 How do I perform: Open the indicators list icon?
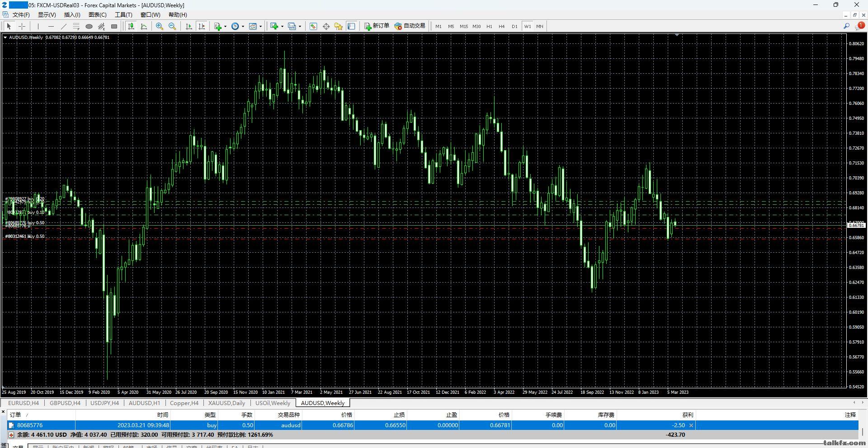tap(218, 26)
